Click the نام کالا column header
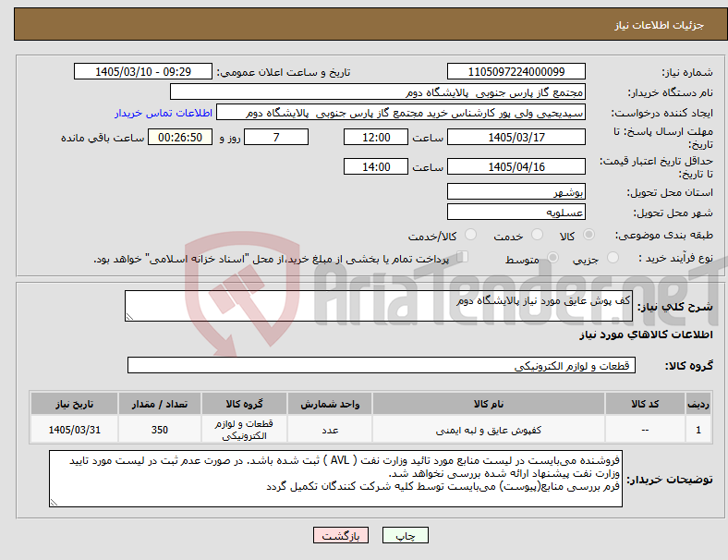 [x=489, y=404]
